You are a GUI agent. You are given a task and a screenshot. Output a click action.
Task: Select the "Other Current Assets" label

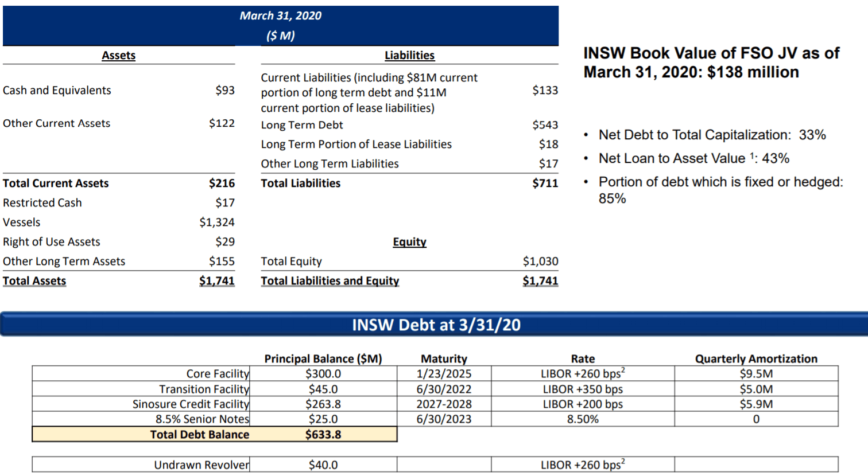point(57,123)
